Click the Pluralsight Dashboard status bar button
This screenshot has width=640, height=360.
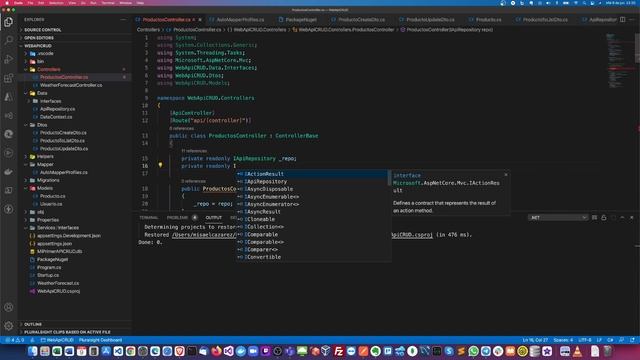tap(100, 340)
